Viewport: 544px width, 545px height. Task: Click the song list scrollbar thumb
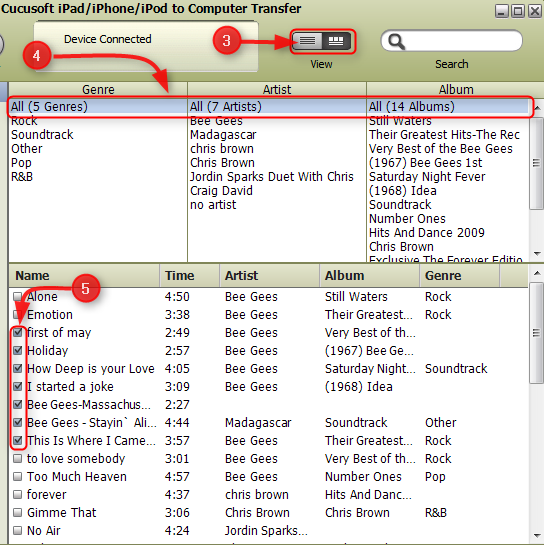point(536,333)
